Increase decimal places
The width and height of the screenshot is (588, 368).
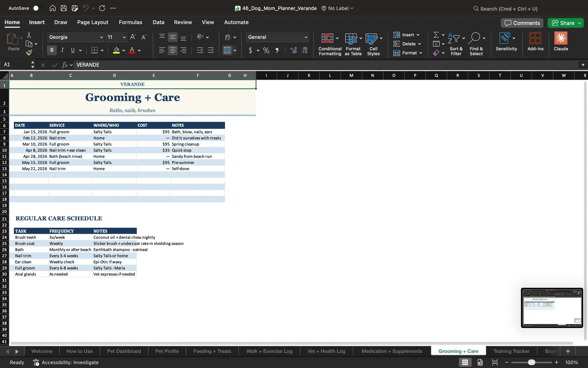293,50
